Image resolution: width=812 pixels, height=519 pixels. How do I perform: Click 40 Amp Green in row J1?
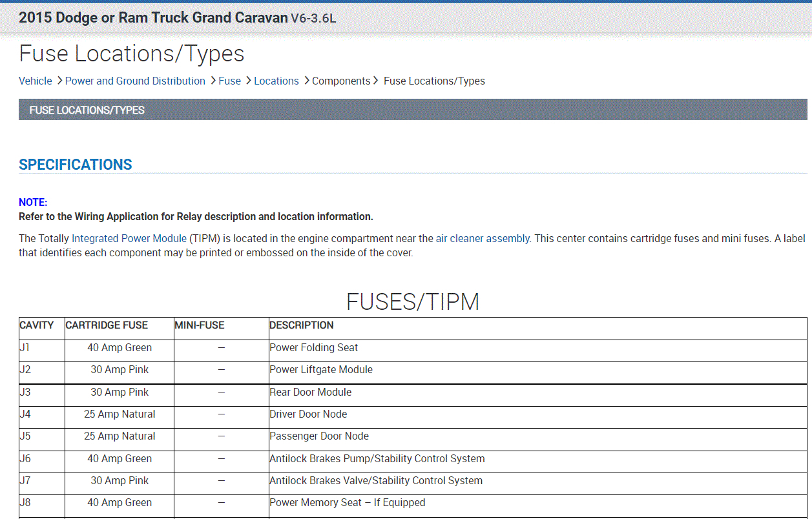click(120, 348)
